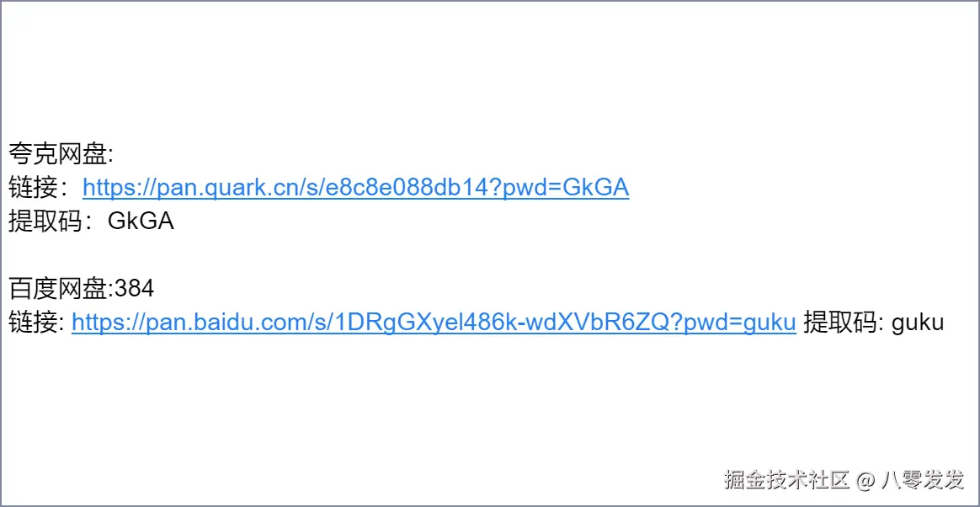
Task: Open the pan.baidu.com share link
Action: tap(434, 323)
